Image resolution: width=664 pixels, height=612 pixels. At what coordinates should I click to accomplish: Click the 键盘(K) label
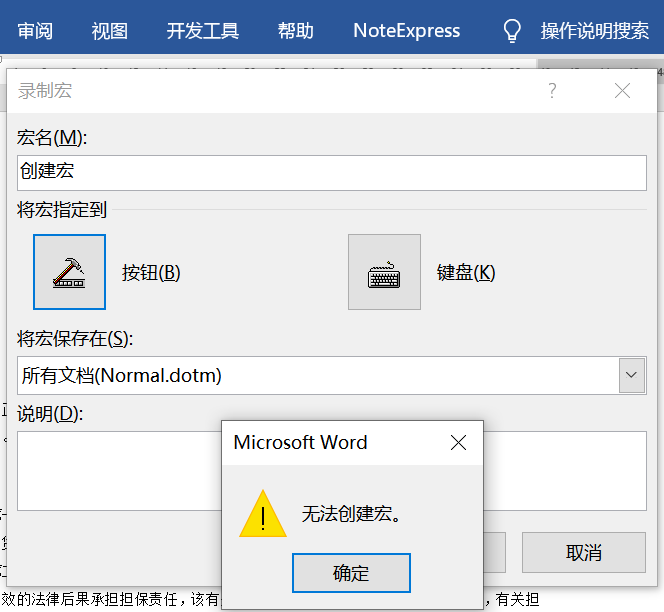tap(466, 272)
